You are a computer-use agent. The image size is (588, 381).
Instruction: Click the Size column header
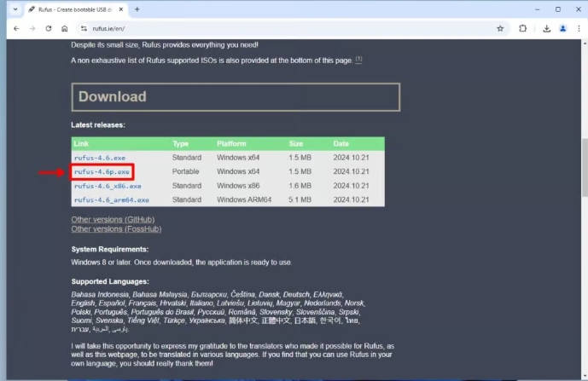296,144
